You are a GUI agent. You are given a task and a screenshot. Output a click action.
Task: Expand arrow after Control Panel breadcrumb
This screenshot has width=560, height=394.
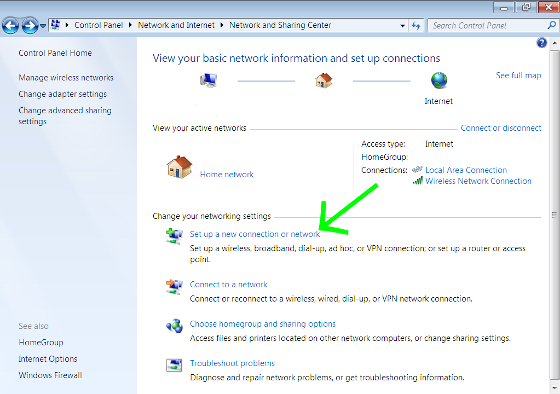(130, 25)
